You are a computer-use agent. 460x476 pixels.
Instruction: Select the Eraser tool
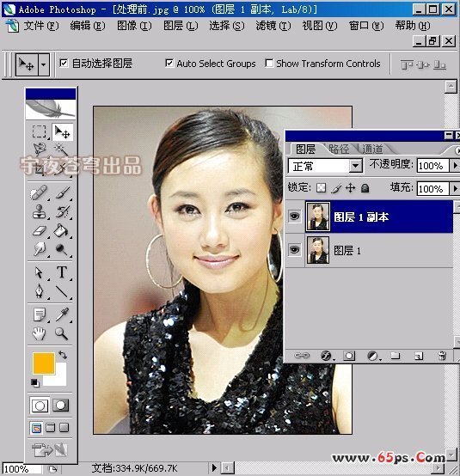click(x=40, y=231)
